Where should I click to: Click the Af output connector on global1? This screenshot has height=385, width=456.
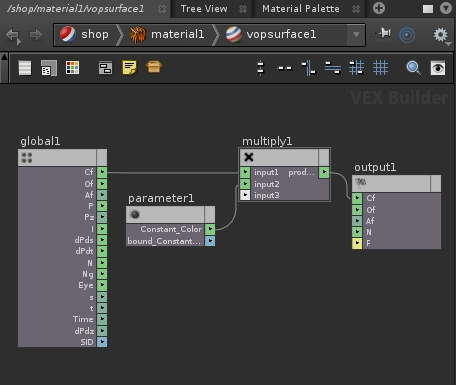(x=102, y=195)
